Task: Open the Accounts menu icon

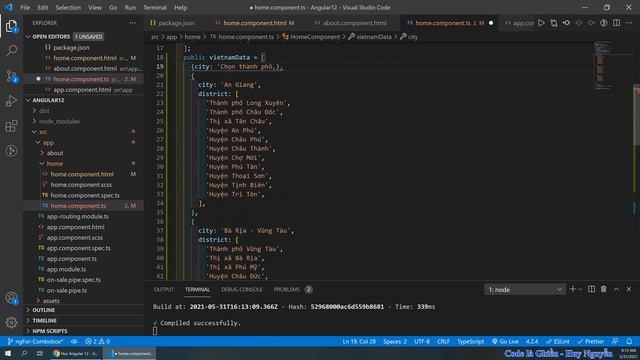Action: click(x=11, y=298)
